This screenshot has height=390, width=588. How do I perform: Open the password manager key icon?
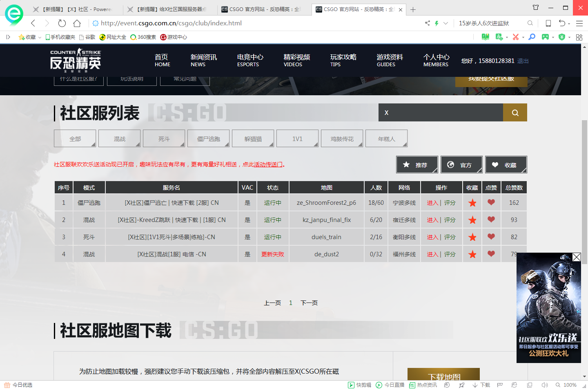pos(531,37)
